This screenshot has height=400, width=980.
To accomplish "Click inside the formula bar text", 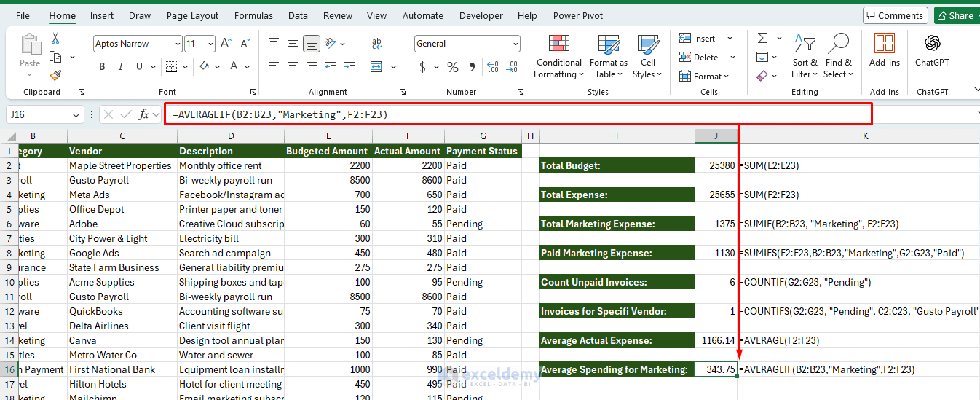I will coord(518,114).
